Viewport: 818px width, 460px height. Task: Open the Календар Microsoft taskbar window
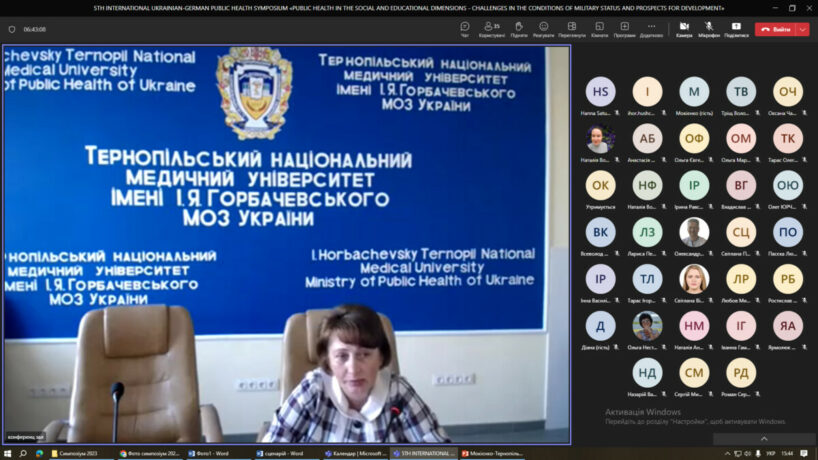[355, 453]
